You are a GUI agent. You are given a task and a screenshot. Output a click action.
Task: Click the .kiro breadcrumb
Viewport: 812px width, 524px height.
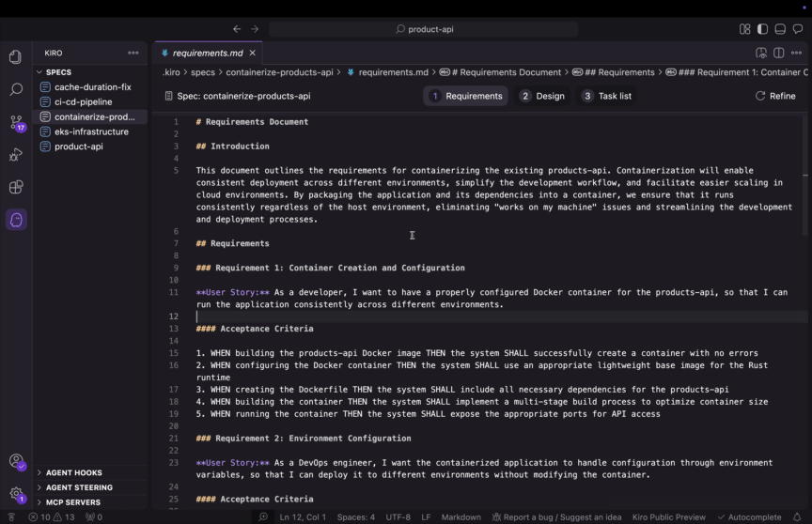pos(171,72)
